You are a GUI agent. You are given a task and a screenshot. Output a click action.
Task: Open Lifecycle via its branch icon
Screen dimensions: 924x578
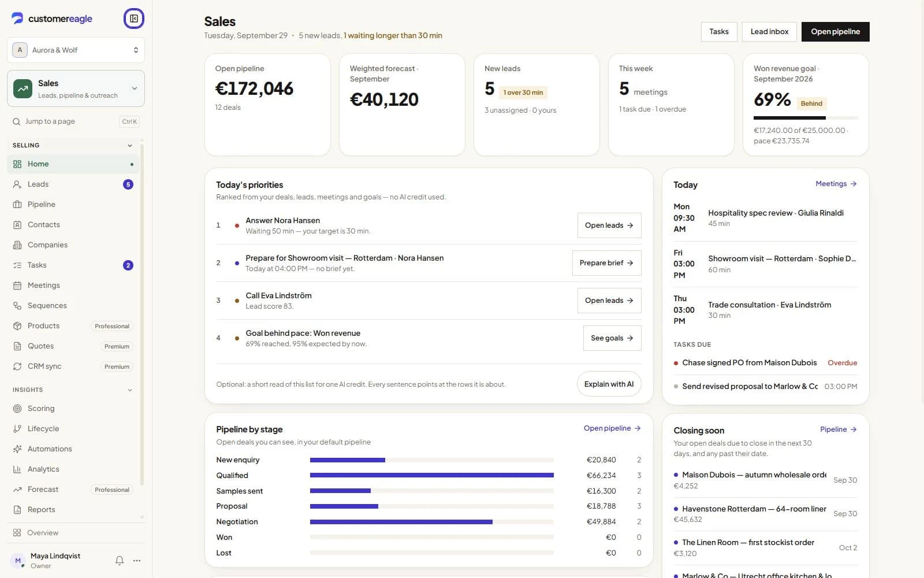click(17, 429)
